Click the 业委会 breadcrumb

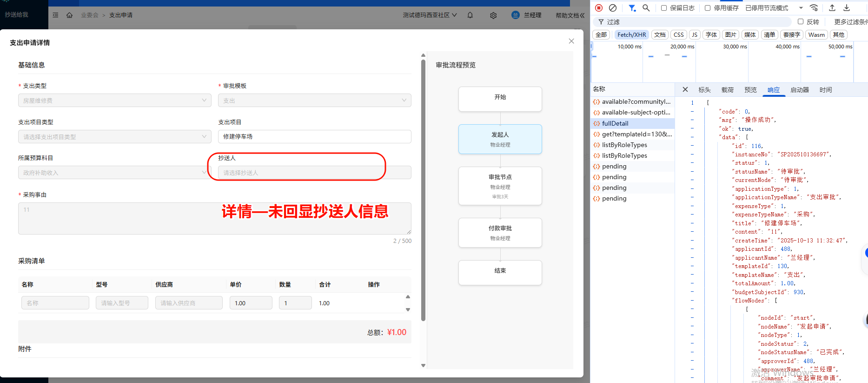(90, 15)
